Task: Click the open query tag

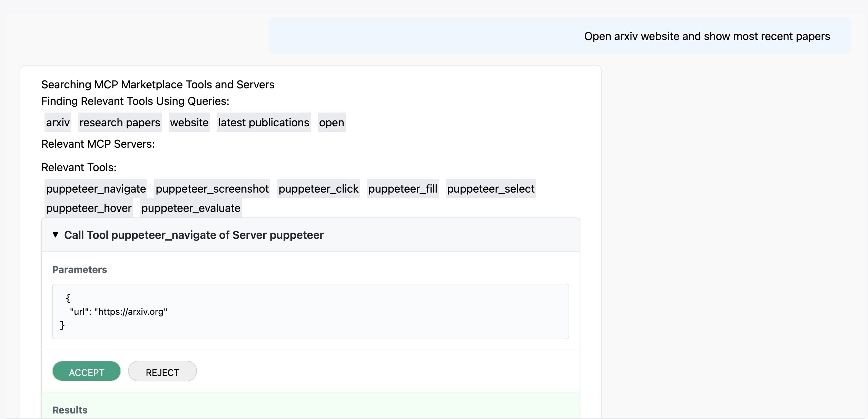Action: click(332, 123)
